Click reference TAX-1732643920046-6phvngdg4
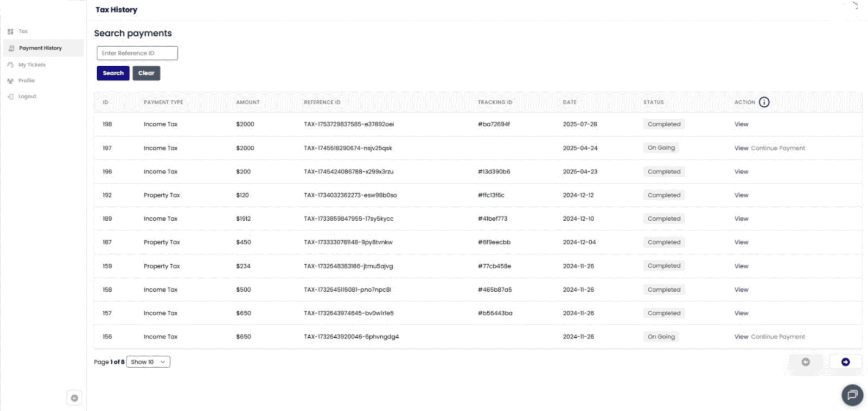Viewport: 868px width, 411px height. point(352,337)
